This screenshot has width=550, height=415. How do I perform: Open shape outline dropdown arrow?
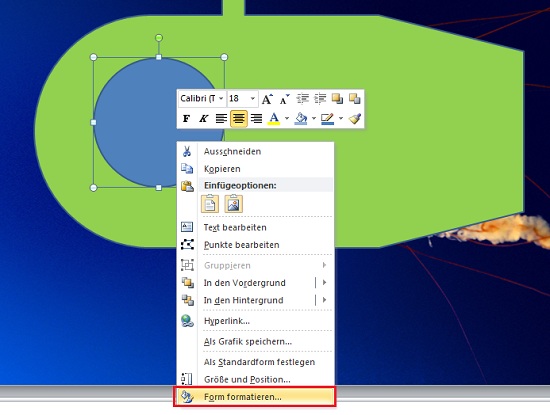click(x=341, y=119)
